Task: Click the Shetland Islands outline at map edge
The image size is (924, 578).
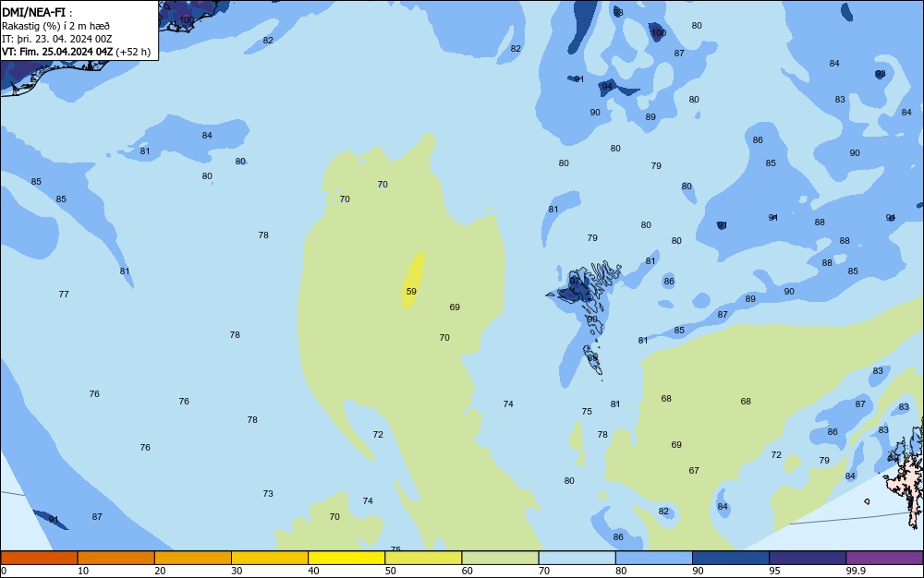Action: point(907,474)
